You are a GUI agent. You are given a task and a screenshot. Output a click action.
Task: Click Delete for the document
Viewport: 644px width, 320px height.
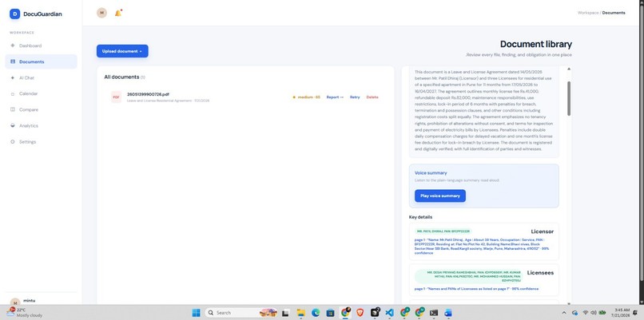click(372, 97)
